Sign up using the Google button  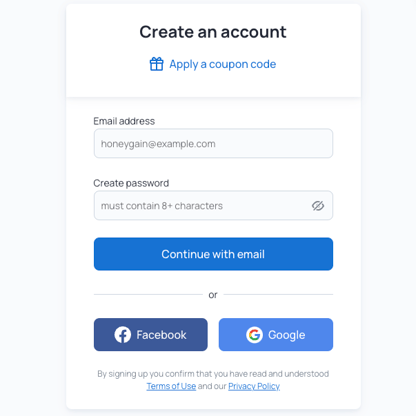[x=276, y=334]
